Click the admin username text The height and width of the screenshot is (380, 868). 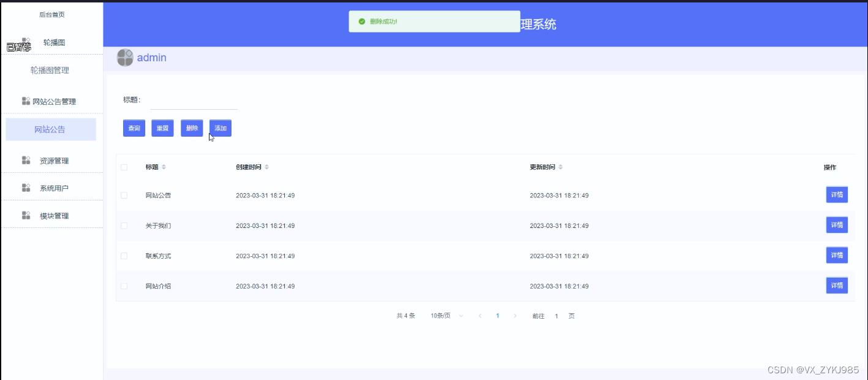coord(152,58)
